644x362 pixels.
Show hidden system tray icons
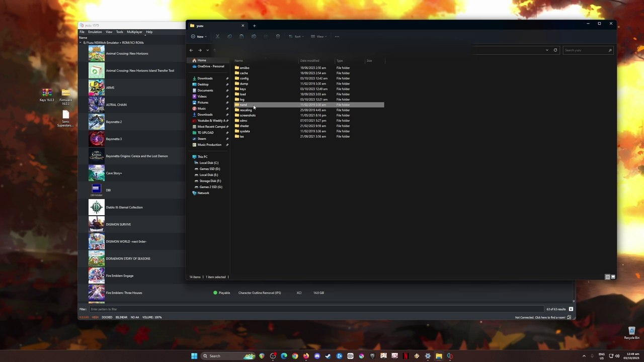584,356
